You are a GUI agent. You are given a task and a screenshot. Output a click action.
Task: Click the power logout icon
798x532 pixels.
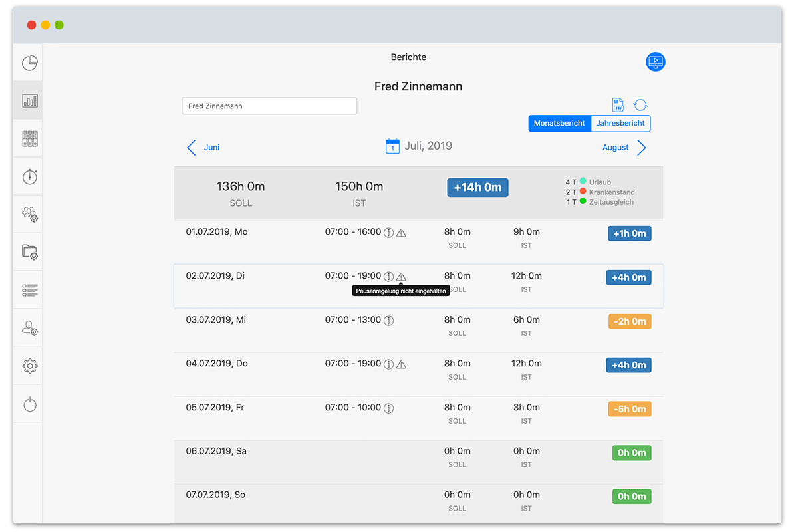[x=30, y=404]
